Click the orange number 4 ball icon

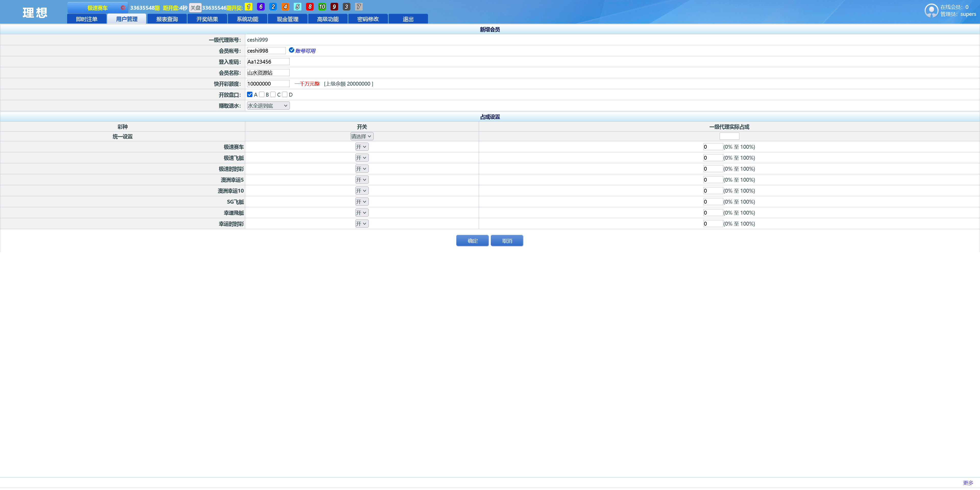click(x=285, y=7)
